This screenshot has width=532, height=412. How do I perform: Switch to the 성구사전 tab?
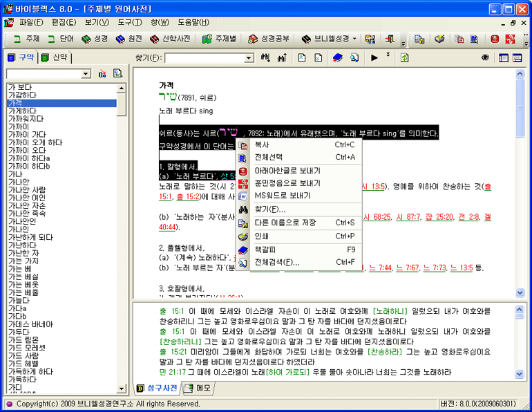pyautogui.click(x=157, y=388)
